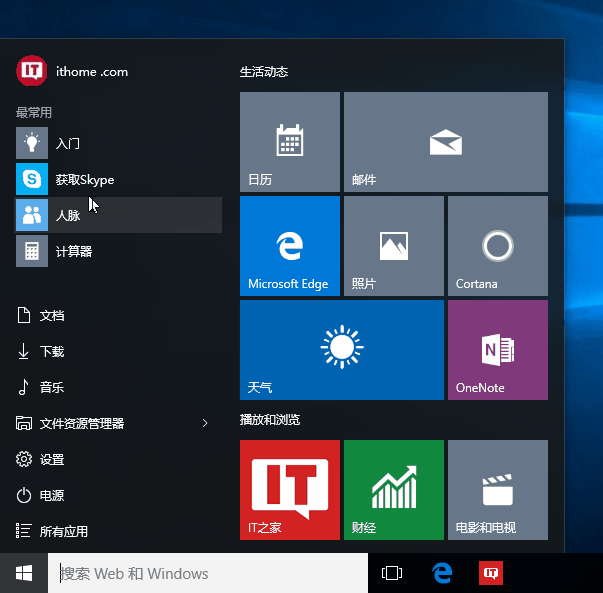This screenshot has width=603, height=593.
Task: Open the 电源 power options
Action: tap(51, 496)
